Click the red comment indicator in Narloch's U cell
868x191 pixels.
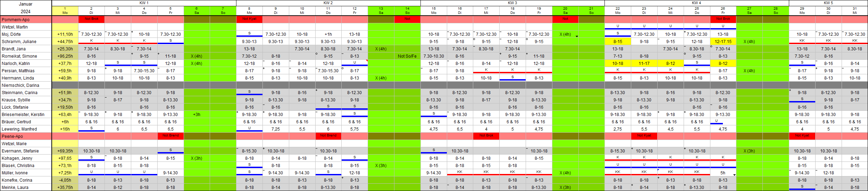click(x=367, y=61)
